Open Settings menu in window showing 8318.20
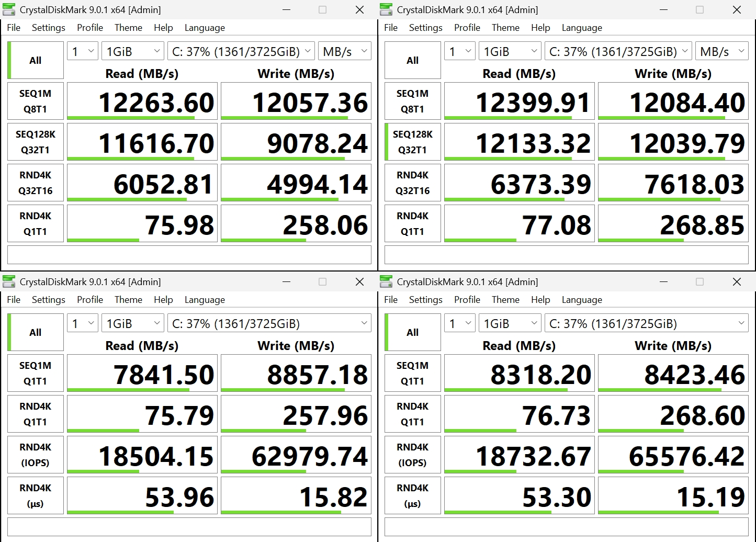Viewport: 756px width, 542px height. coord(425,300)
